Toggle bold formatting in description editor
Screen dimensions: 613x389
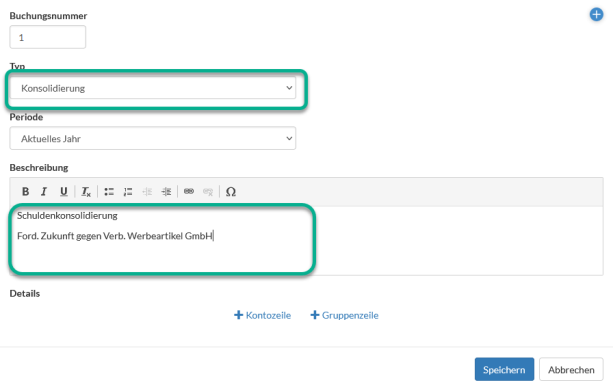[25, 192]
